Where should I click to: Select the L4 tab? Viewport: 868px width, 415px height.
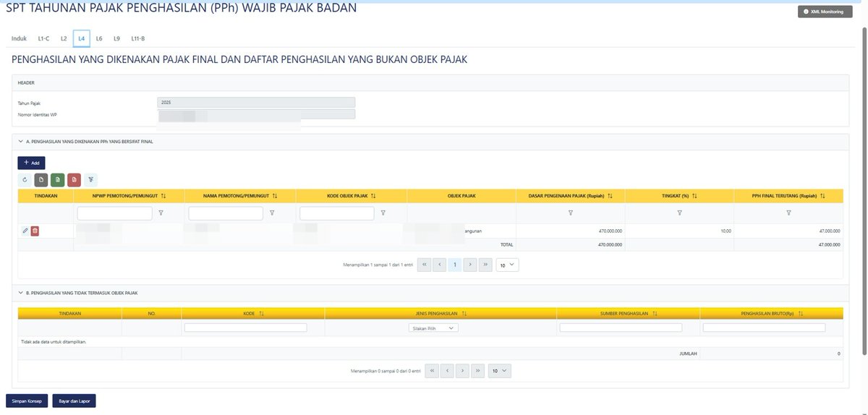coord(81,38)
